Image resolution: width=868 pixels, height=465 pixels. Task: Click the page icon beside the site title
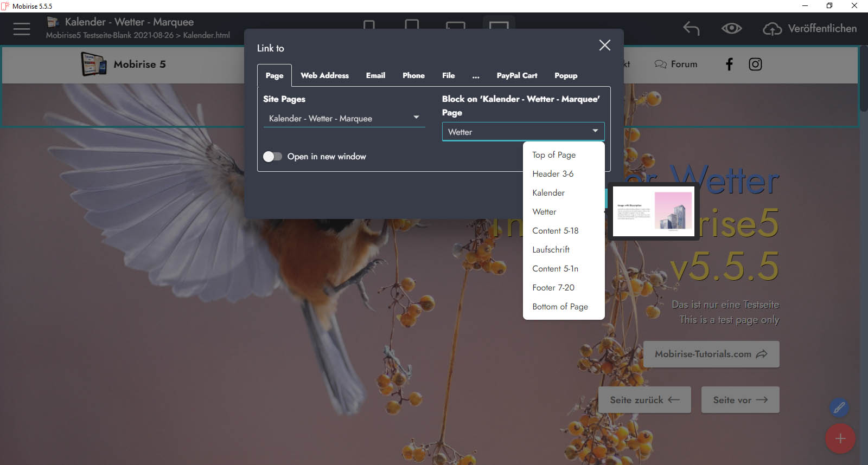[53, 22]
